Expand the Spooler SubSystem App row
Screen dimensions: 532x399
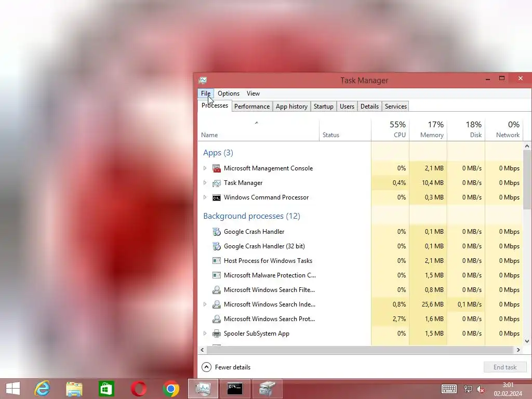(205, 334)
